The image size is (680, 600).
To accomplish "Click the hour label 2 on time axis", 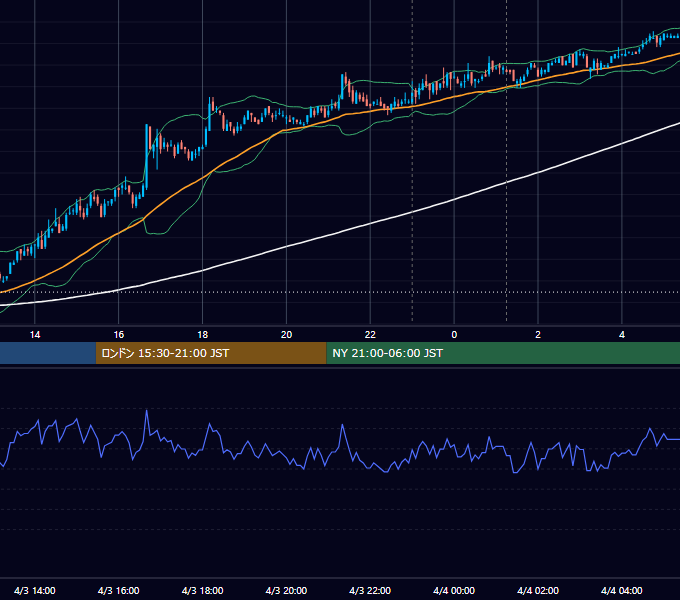I will 538,335.
